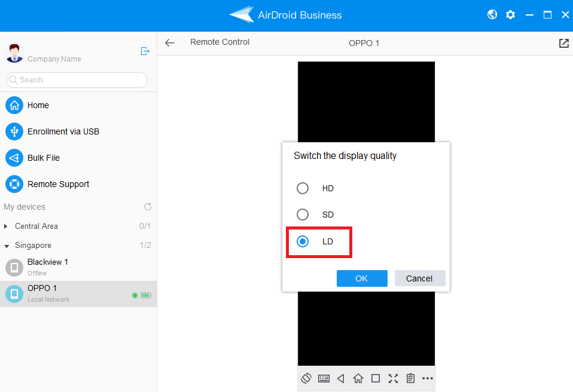Click the OPPO 1 device icon
The width and height of the screenshot is (573, 392).
[x=14, y=294]
